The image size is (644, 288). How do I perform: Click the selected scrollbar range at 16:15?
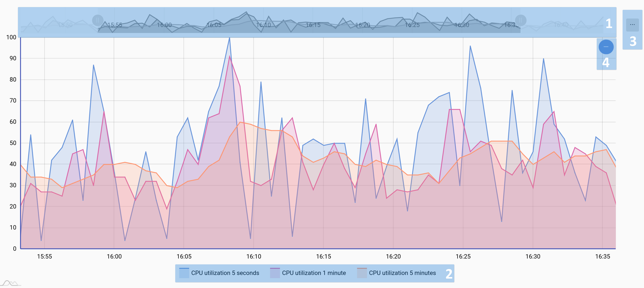click(x=313, y=25)
